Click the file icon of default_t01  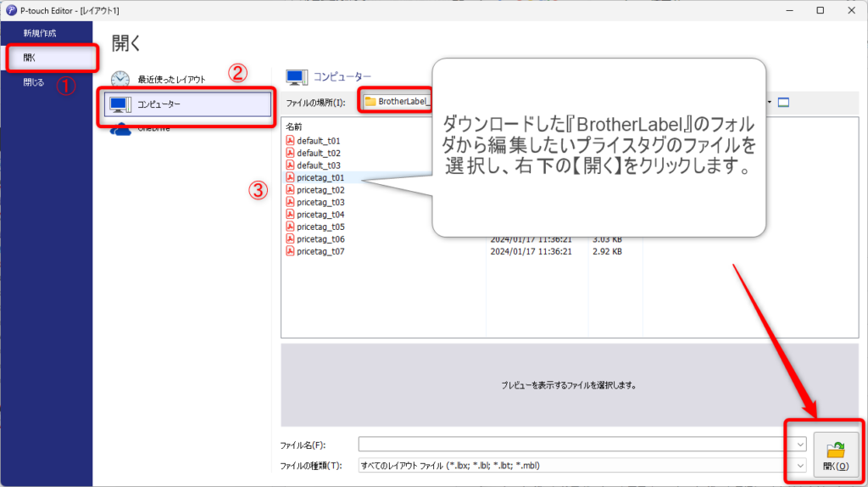[290, 141]
